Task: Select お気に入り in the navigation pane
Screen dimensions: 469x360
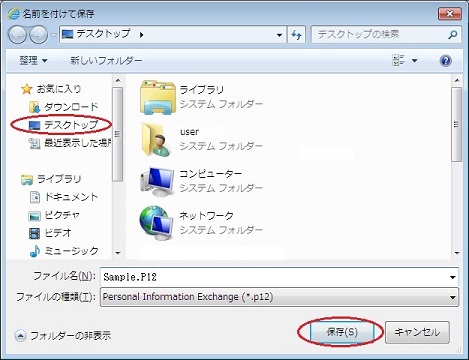Action: point(59,89)
